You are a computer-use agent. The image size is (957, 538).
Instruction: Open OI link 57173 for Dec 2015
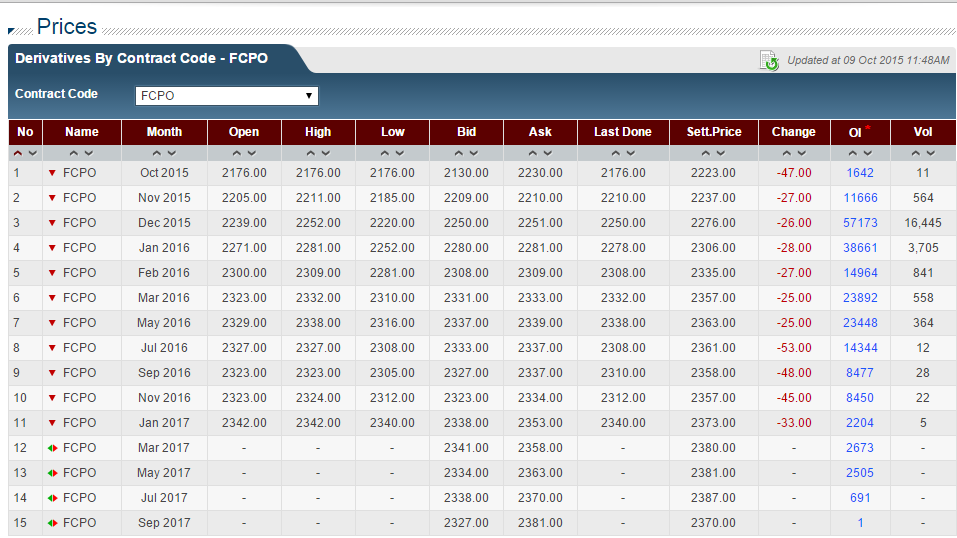click(x=860, y=223)
